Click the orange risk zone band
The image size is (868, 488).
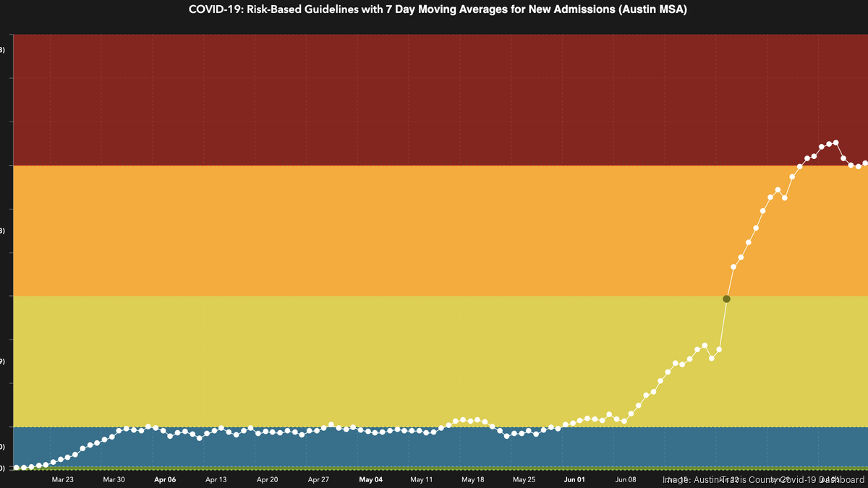point(434,231)
